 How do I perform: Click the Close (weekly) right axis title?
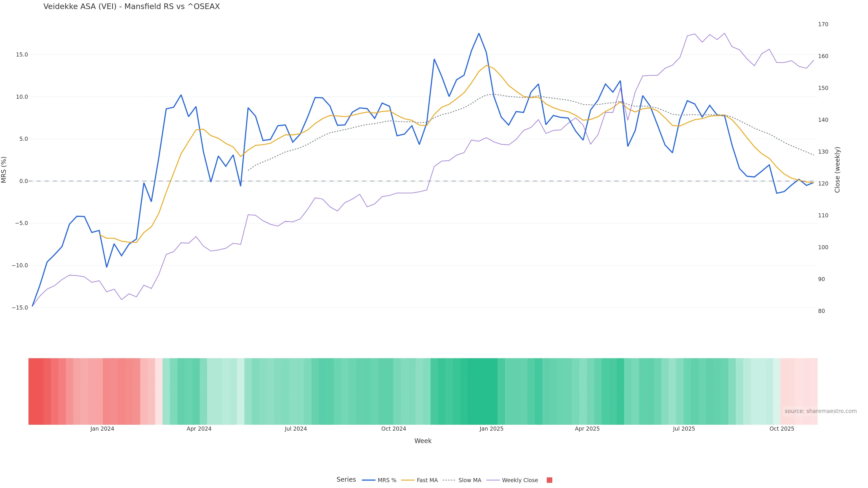(x=837, y=170)
